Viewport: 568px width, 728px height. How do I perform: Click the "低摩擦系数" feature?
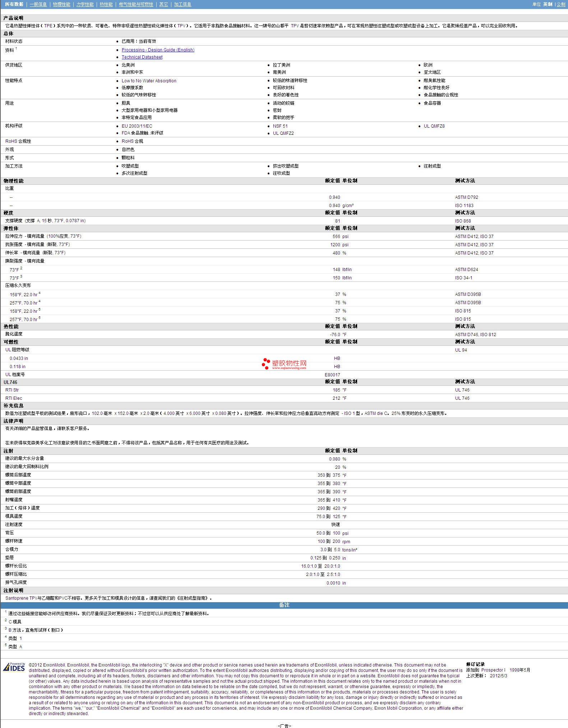click(x=132, y=88)
